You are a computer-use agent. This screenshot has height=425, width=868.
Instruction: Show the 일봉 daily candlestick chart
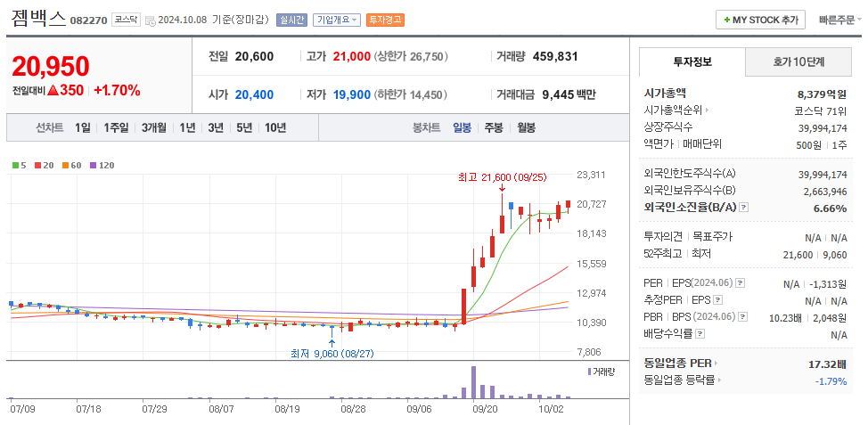click(x=462, y=127)
